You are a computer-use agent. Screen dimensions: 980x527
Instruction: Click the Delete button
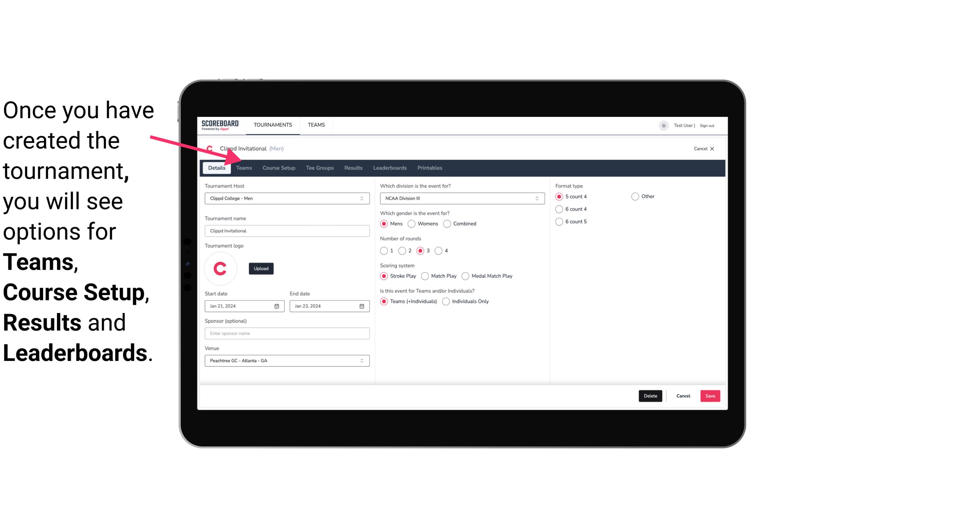pyautogui.click(x=649, y=396)
